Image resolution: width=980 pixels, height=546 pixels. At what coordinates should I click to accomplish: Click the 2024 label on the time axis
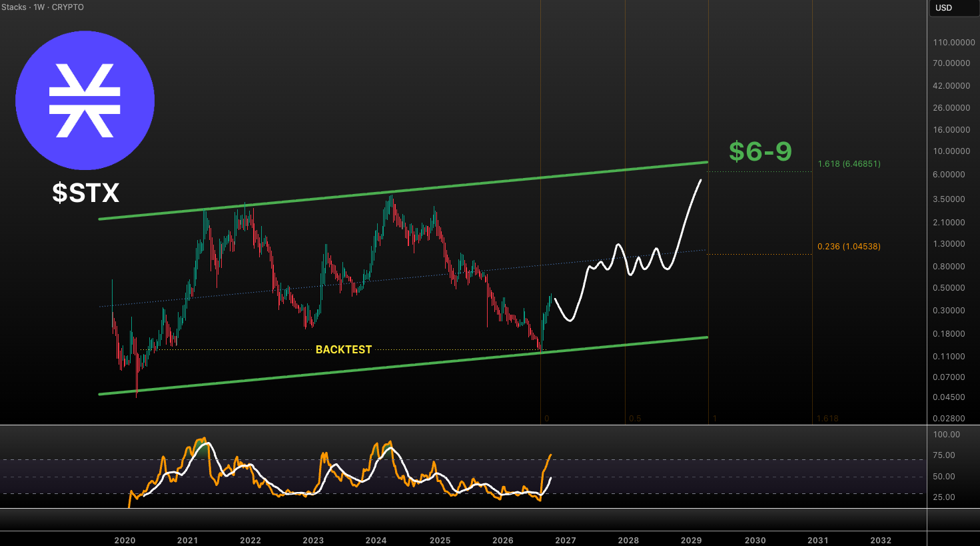tap(376, 541)
